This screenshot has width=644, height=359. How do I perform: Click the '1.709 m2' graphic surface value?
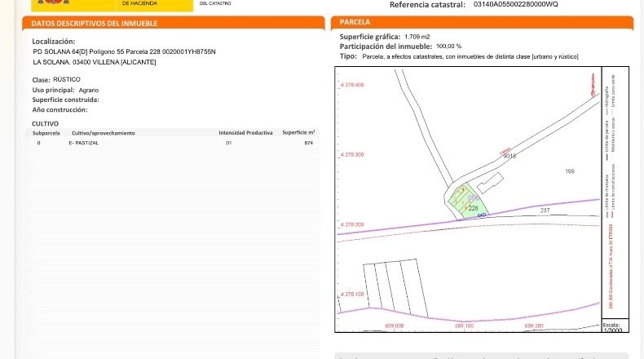[417, 37]
